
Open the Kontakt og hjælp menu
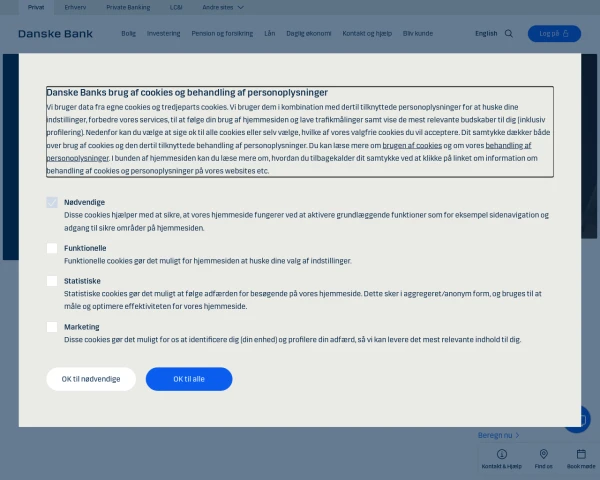(x=367, y=34)
